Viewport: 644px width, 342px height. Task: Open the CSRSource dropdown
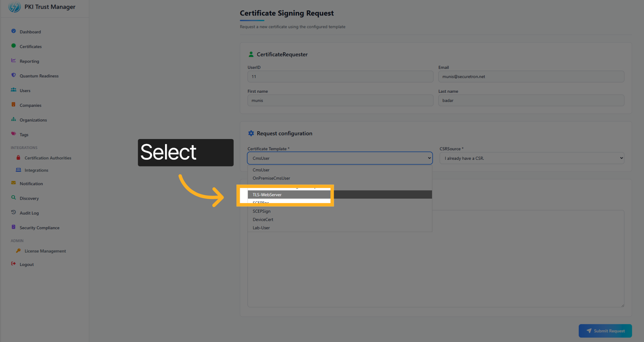coord(531,158)
